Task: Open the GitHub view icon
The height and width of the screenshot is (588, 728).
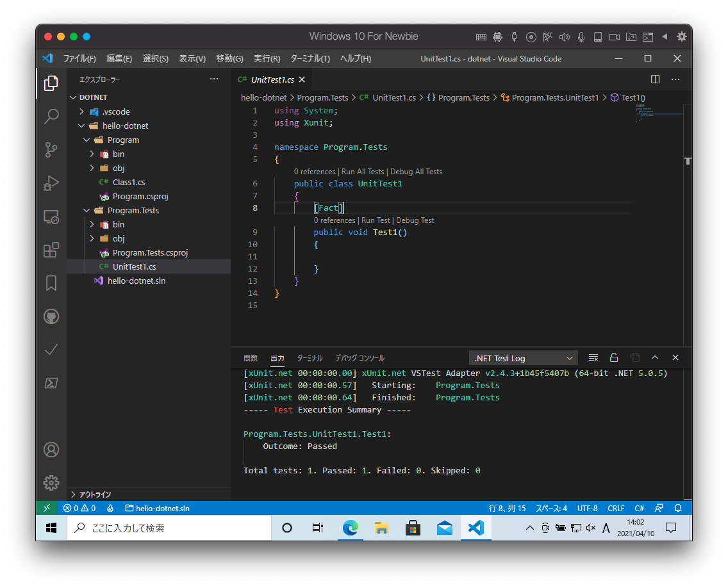Action: tap(51, 316)
